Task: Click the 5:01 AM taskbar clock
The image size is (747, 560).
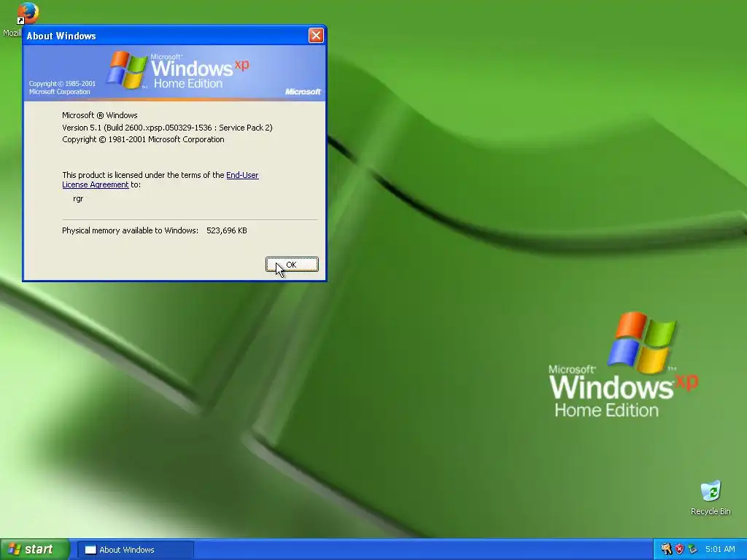Action: click(x=720, y=549)
